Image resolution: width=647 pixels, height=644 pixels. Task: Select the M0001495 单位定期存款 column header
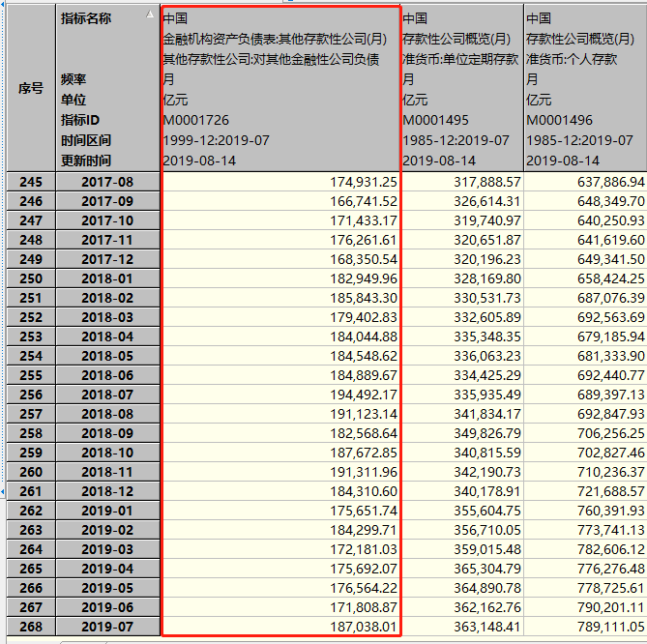tap(461, 88)
